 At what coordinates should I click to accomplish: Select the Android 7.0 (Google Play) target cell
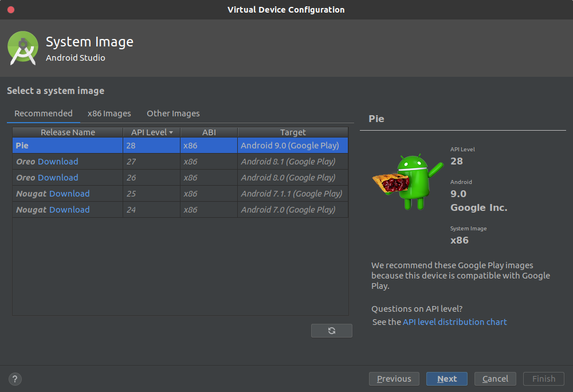pyautogui.click(x=293, y=210)
